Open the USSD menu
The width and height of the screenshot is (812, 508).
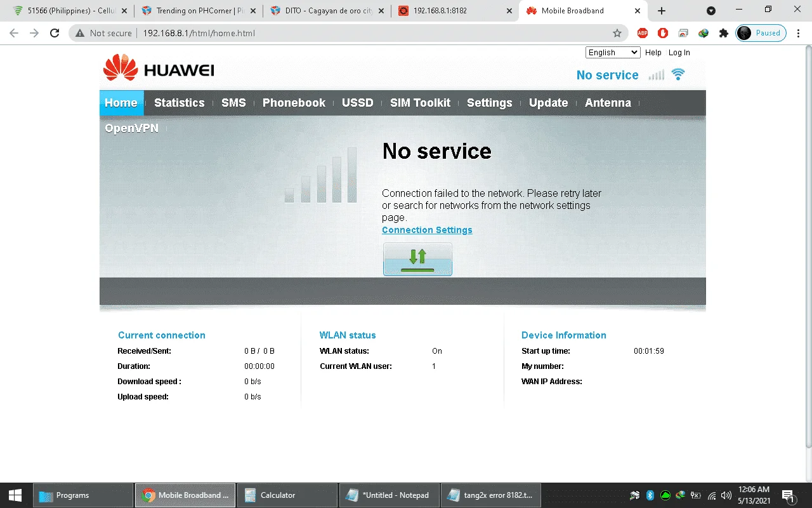[x=358, y=103]
